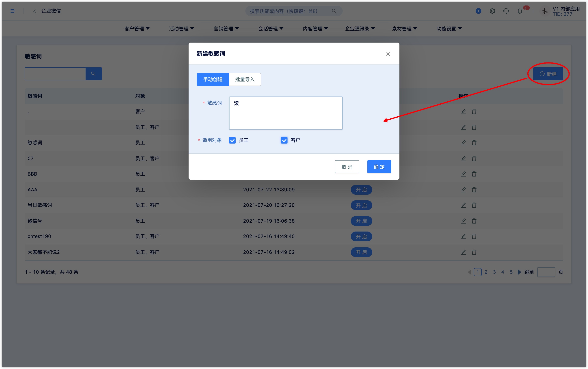Delete the 07 row
The image size is (588, 369).
click(474, 159)
